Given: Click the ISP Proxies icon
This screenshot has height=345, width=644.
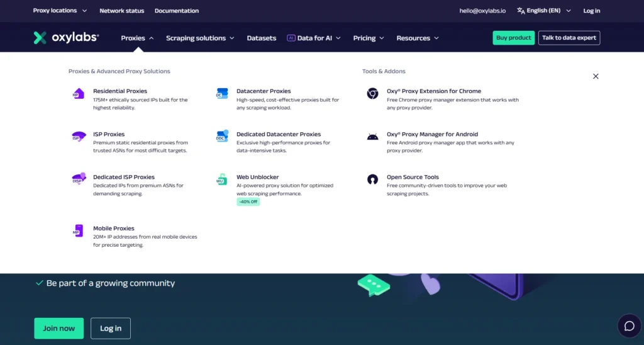Looking at the screenshot, I should [x=79, y=136].
